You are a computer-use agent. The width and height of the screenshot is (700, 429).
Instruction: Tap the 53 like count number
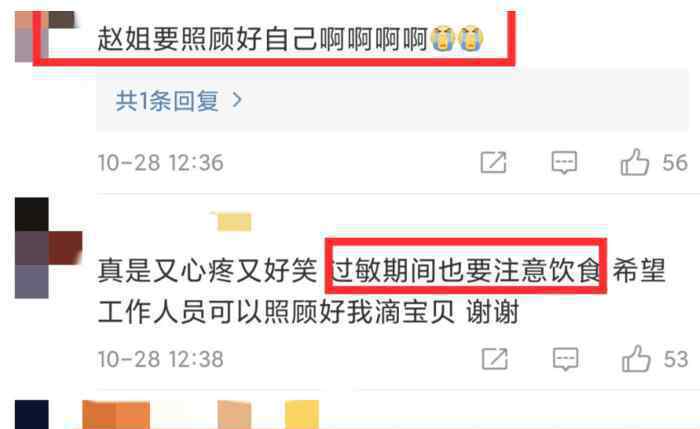pyautogui.click(x=675, y=359)
